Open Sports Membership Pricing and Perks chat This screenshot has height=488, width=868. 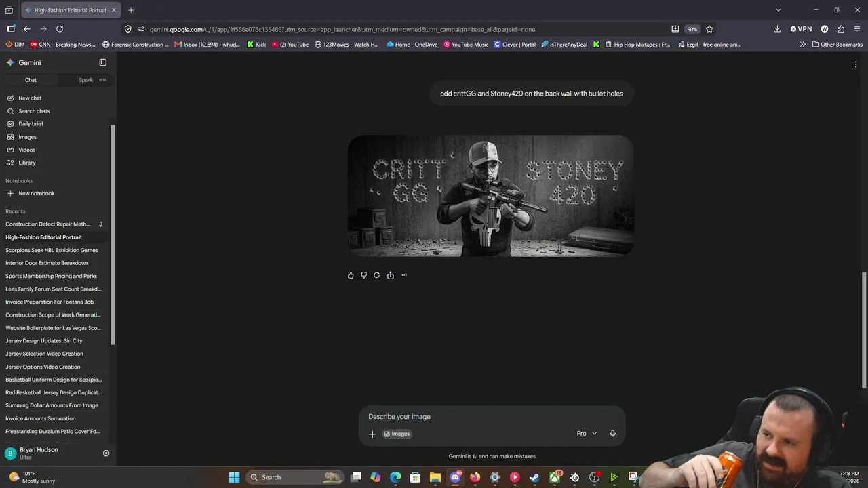53,276
